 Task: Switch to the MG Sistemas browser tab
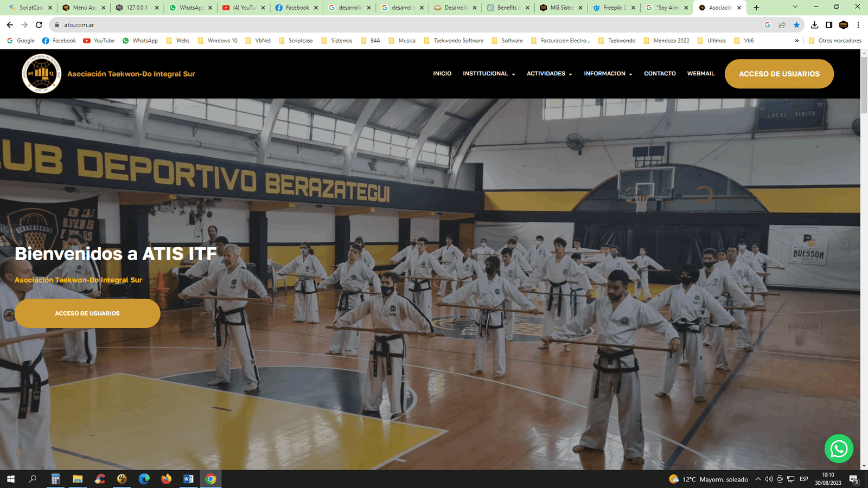[561, 8]
